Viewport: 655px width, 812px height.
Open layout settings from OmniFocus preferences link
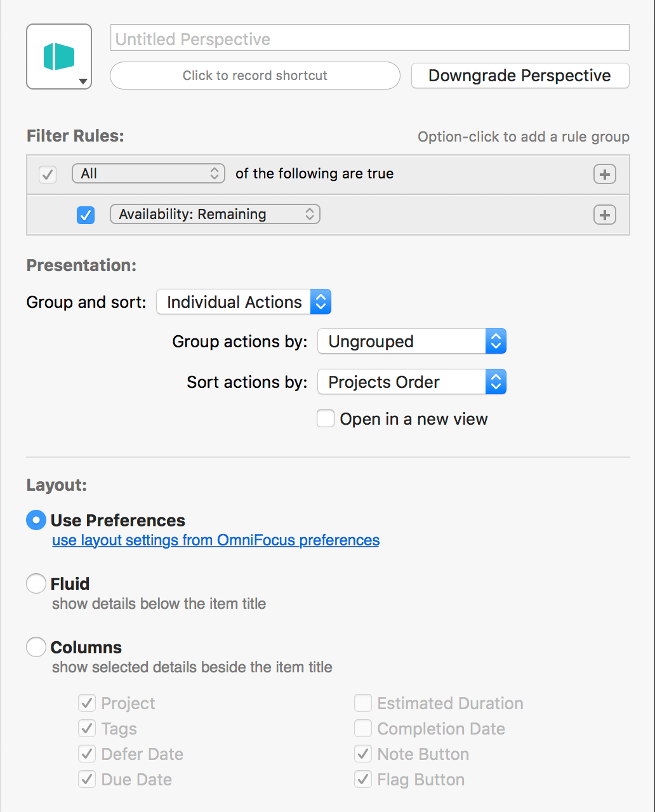pyautogui.click(x=216, y=540)
